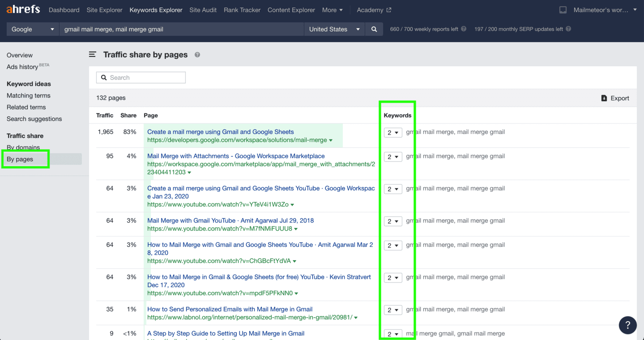Open keywords dropdown for YTeV4i1W3Zo video row
The image size is (644, 340).
pos(393,189)
